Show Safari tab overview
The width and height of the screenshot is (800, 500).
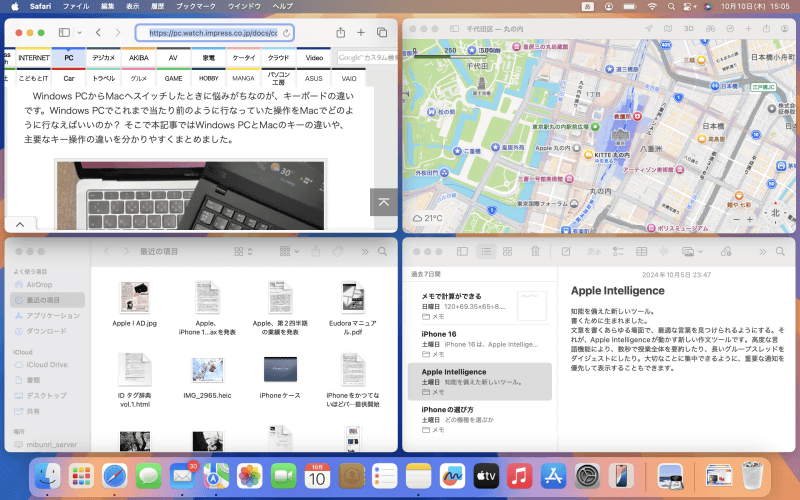tap(382, 33)
